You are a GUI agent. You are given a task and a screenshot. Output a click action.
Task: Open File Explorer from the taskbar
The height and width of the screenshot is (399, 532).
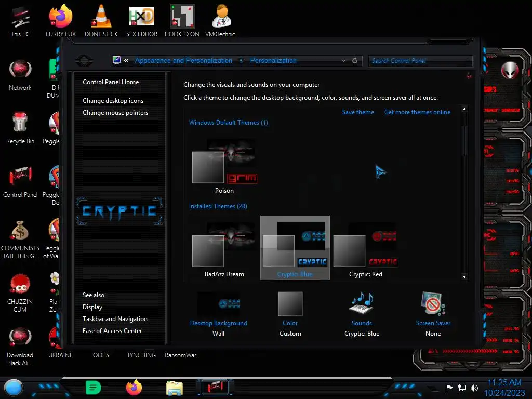[x=175, y=388]
